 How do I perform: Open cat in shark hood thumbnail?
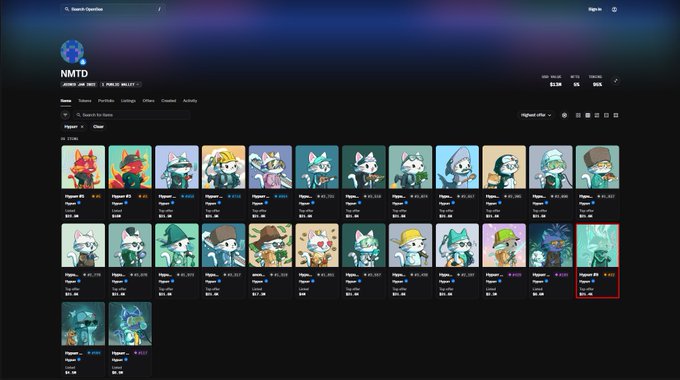click(457, 167)
